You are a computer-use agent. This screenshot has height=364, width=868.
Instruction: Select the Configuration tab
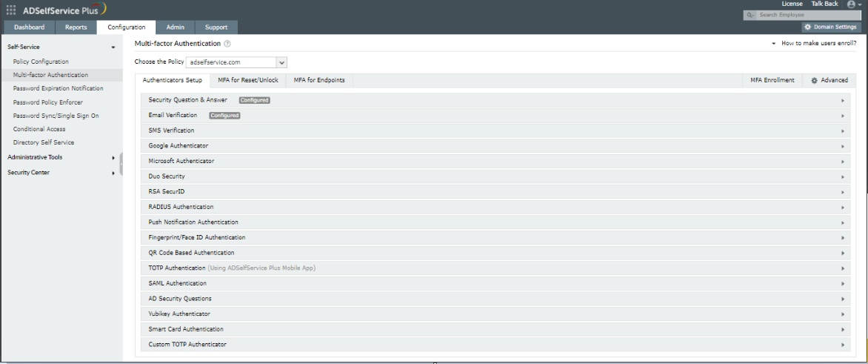point(127,27)
